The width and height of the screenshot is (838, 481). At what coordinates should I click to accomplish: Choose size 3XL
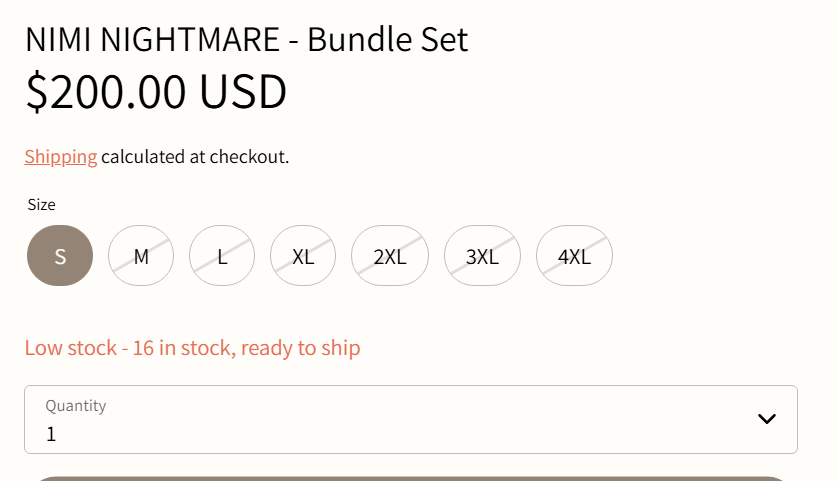point(482,256)
